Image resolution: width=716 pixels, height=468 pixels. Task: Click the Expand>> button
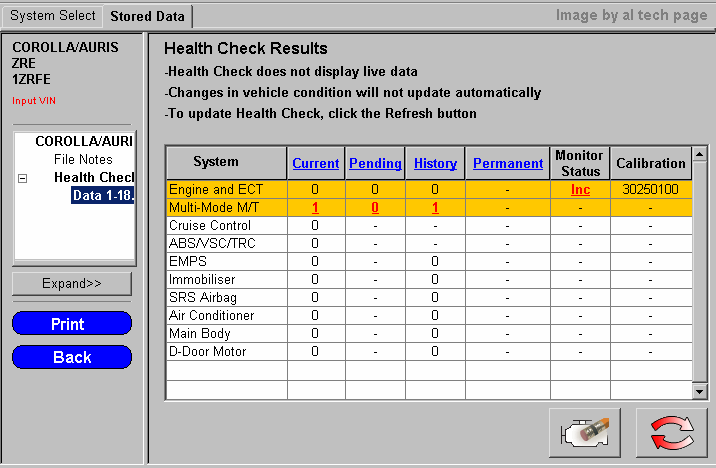tap(72, 283)
